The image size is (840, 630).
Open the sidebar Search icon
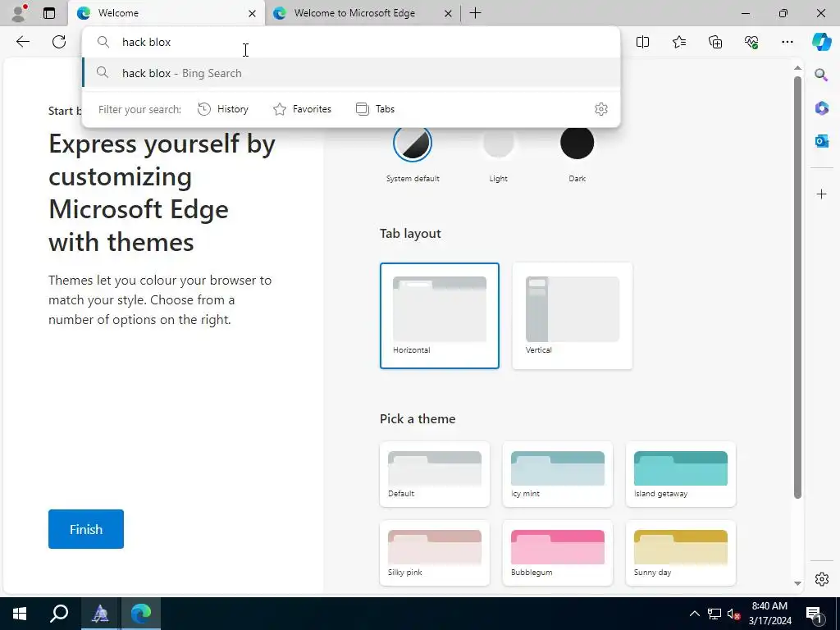click(x=821, y=75)
